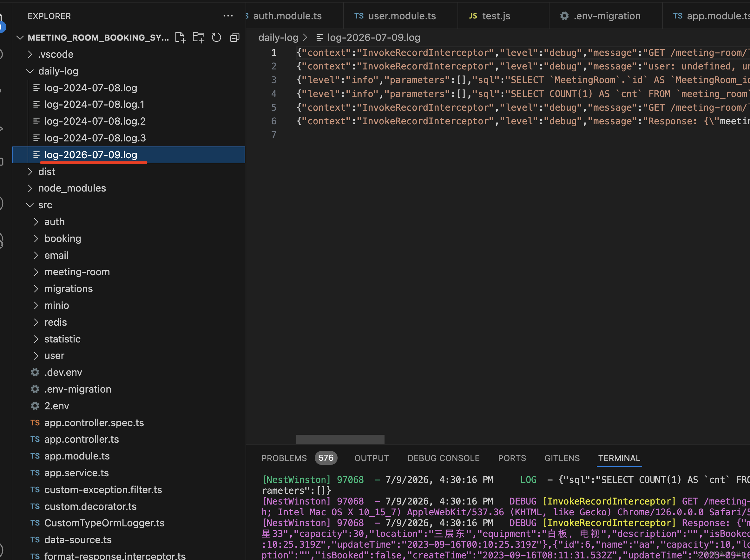Screen dimensions: 750x560
Task: Click the gear icon beside .dev.env
Action: click(x=35, y=372)
